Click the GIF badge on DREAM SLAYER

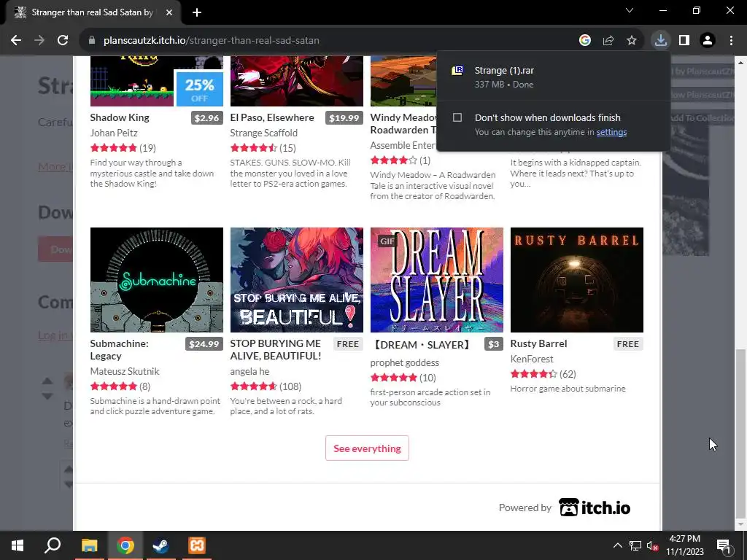387,241
